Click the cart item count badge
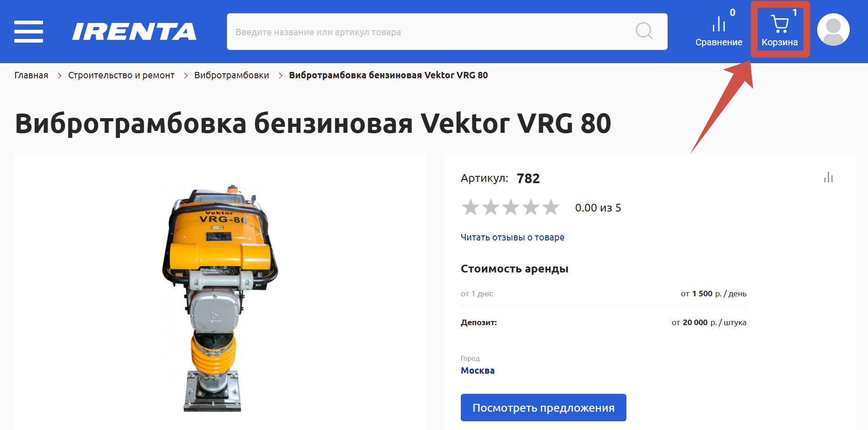Image resolution: width=868 pixels, height=430 pixels. [x=795, y=13]
